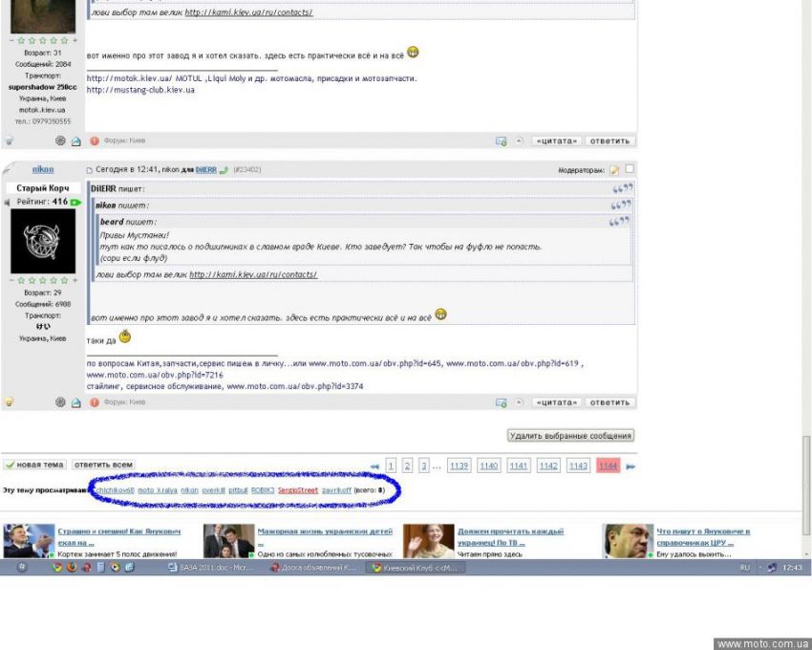812x650 pixels.
Task: Click the quote icon in DHERR's quote header
Action: click(x=622, y=188)
